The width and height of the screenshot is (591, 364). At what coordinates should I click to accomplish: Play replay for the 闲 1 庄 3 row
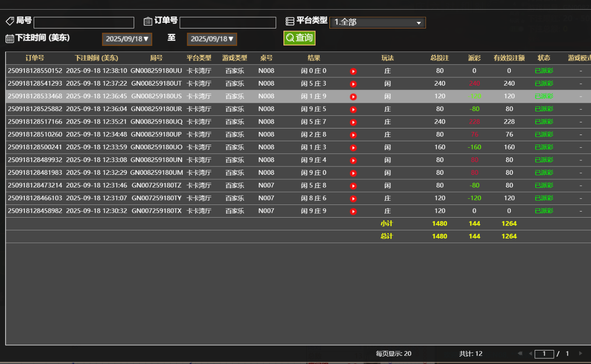(x=353, y=147)
